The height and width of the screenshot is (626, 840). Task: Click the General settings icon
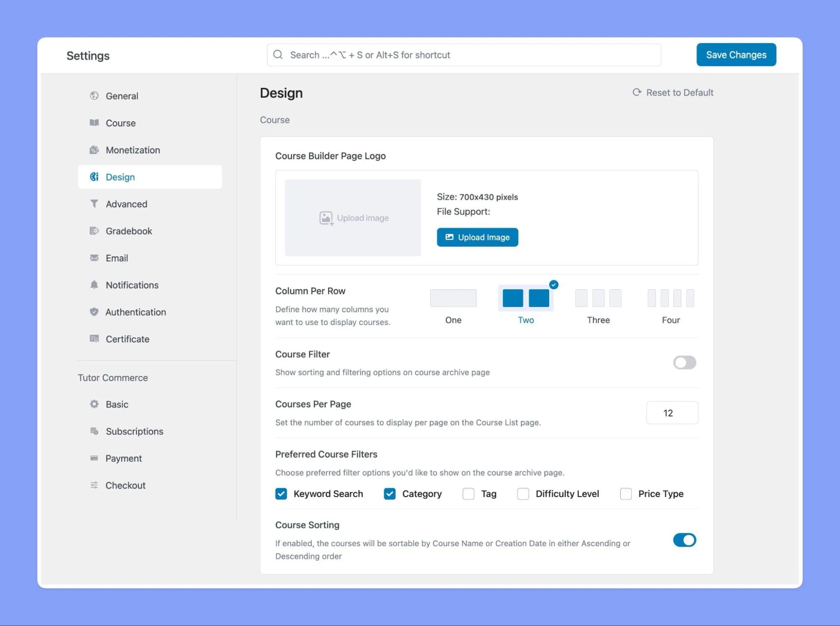tap(94, 95)
